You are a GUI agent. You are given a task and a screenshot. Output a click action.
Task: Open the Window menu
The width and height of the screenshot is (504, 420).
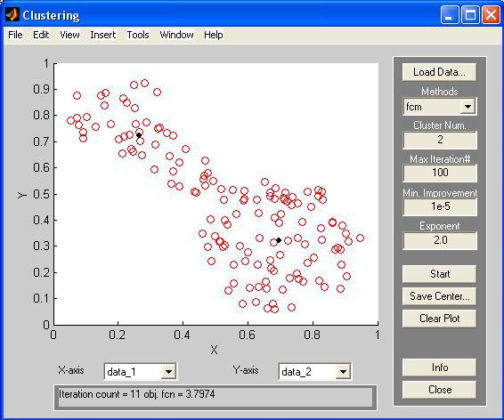[x=177, y=35]
